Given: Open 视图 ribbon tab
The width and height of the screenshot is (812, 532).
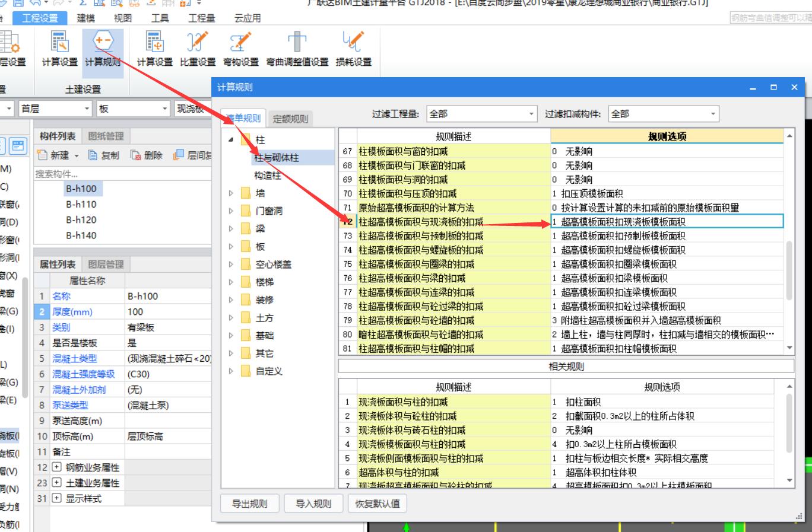Looking at the screenshot, I should tap(123, 18).
